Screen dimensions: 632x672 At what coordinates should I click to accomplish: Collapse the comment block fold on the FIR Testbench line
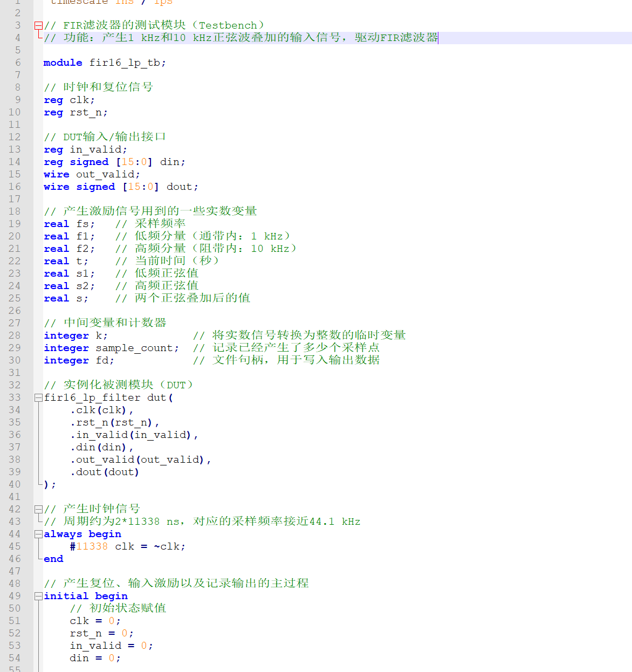click(38, 25)
